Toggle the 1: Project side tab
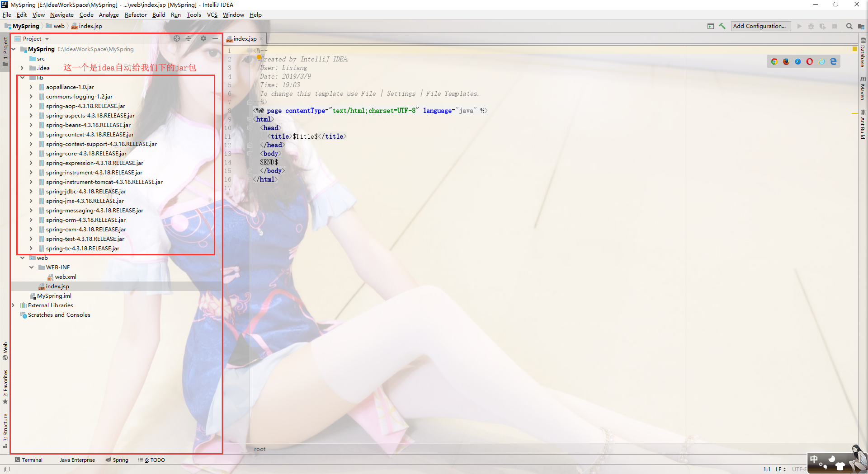 coord(5,51)
